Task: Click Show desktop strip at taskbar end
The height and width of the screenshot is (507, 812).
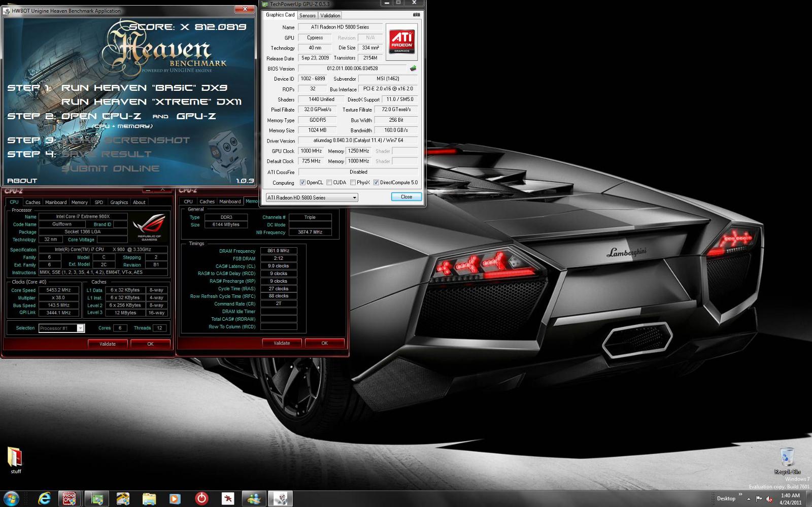Action: click(808, 498)
